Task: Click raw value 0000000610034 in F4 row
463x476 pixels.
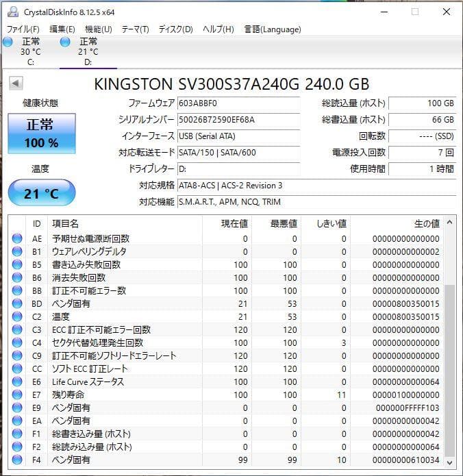Action: pyautogui.click(x=406, y=460)
